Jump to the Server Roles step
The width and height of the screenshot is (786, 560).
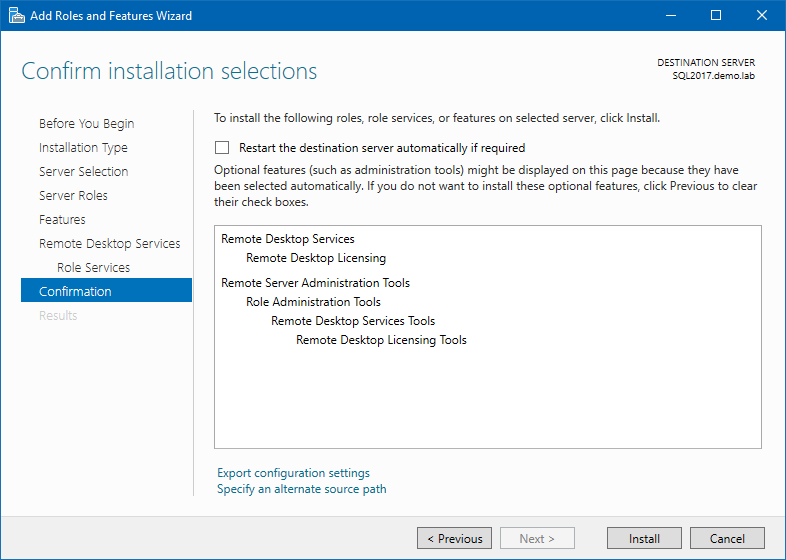(x=73, y=196)
